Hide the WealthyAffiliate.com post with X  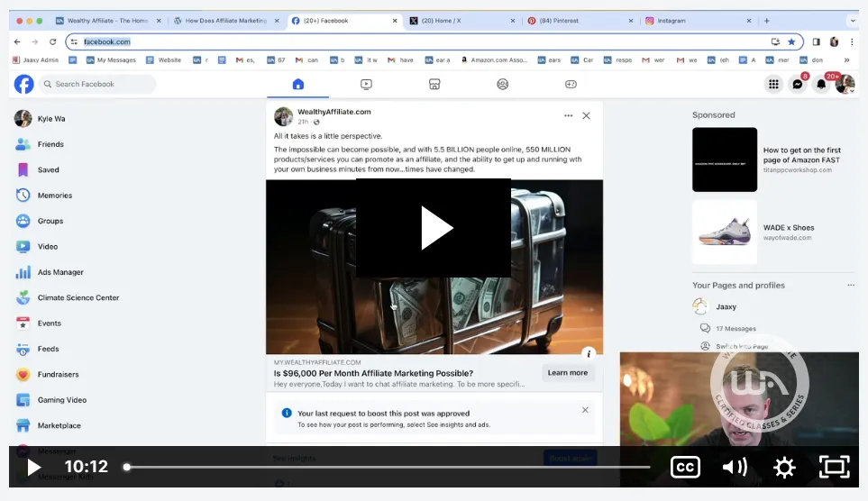[586, 115]
